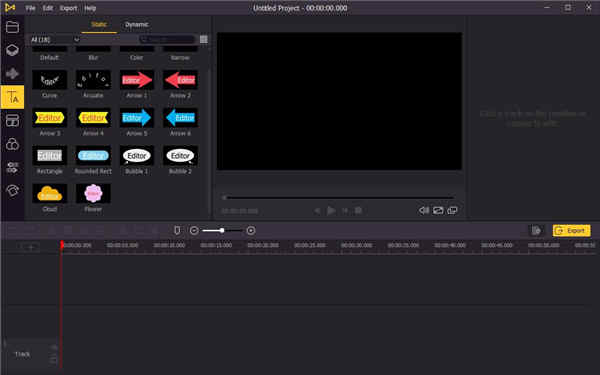Image resolution: width=600 pixels, height=375 pixels.
Task: Open the media folder sidebar icon
Action: coord(12,27)
